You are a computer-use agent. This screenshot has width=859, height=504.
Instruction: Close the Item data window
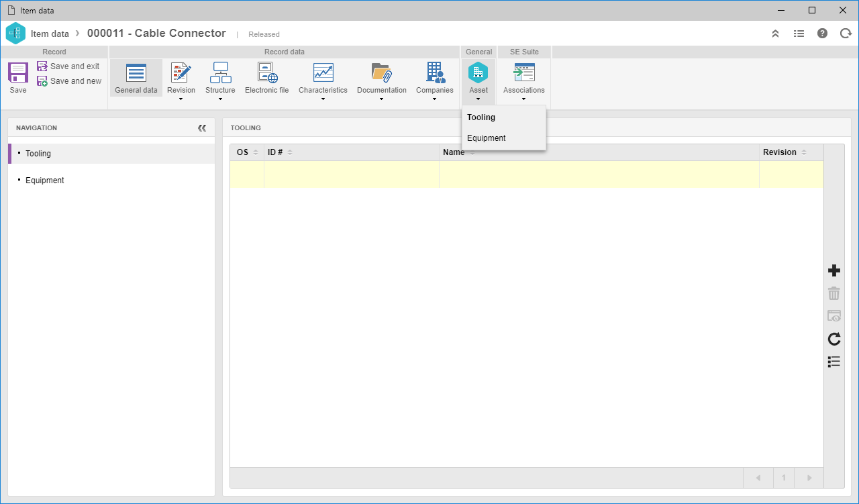tap(843, 10)
